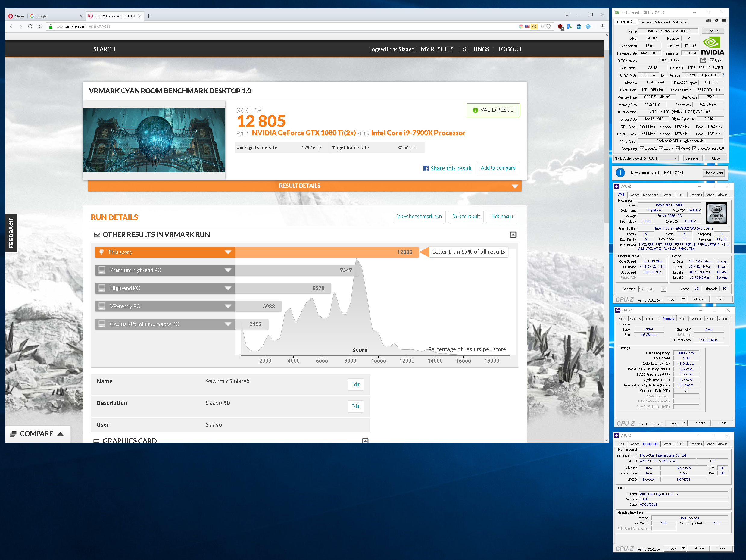Screen dimensions: 746x560
Task: Collapse the Other Results in VRMark Run section
Action: (513, 235)
